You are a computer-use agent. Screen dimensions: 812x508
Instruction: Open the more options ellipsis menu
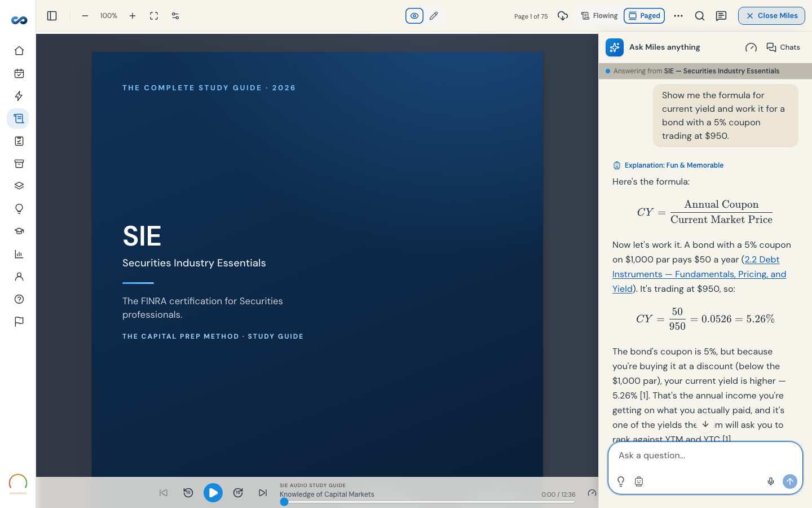click(x=678, y=16)
